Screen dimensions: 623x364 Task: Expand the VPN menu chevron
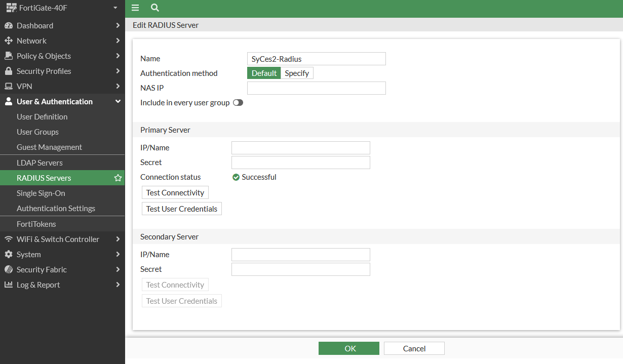(x=118, y=86)
